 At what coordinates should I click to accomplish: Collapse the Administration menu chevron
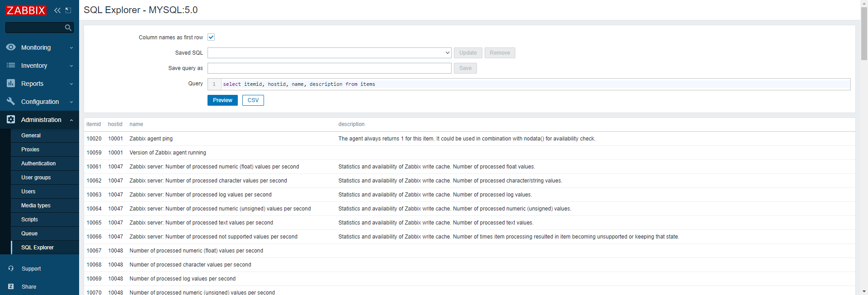click(71, 120)
